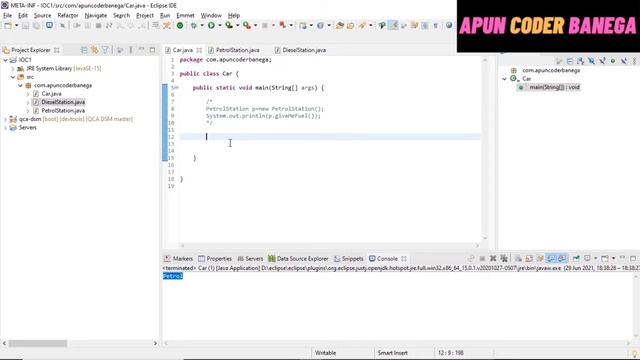The height and width of the screenshot is (360, 640).
Task: Open the External Tools dropdown arrow
Action: [255, 25]
